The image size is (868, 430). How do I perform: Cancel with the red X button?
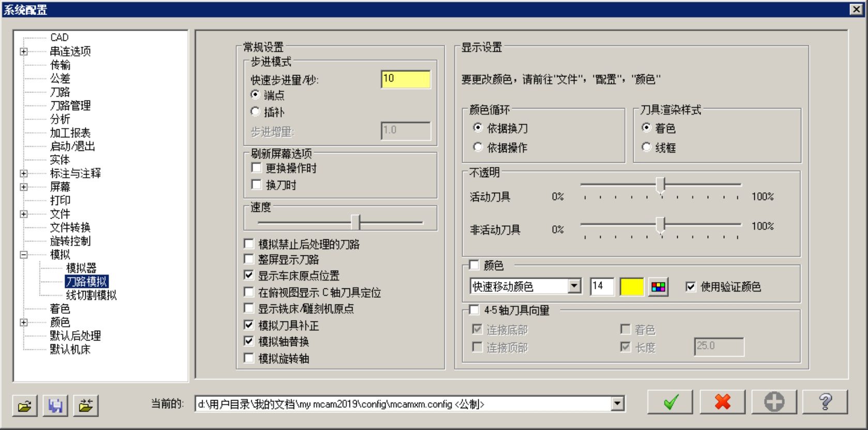722,402
